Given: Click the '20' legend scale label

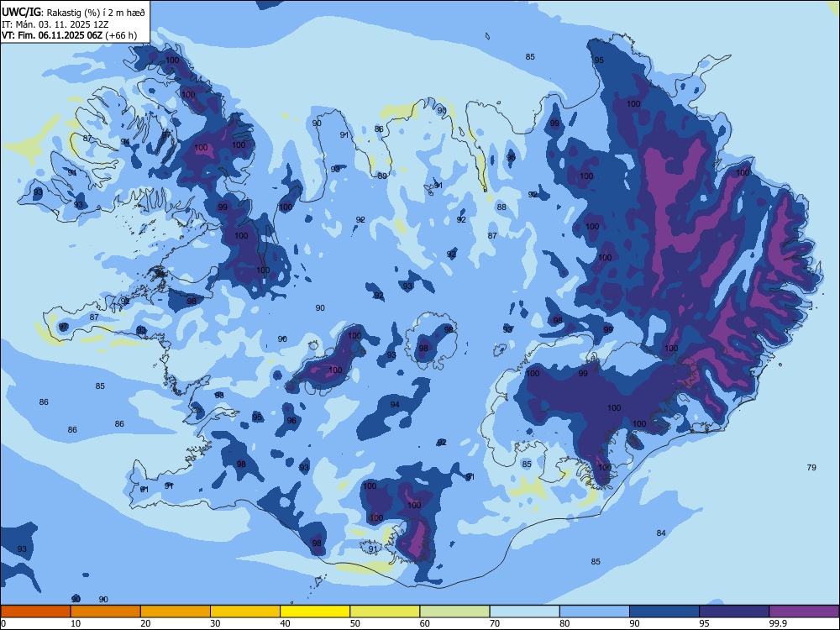Looking at the screenshot, I should click(145, 623).
